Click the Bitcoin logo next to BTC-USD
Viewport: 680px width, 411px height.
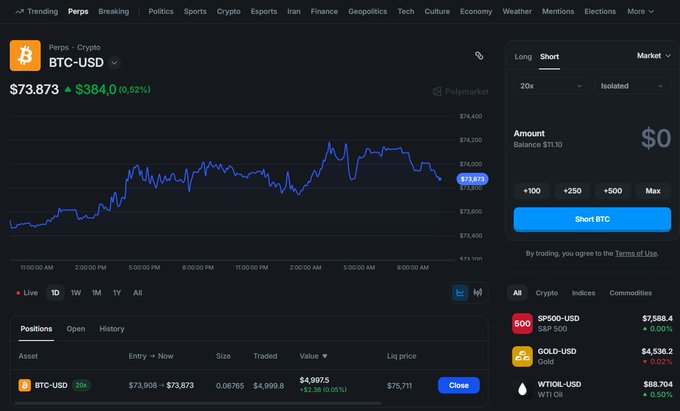(x=25, y=55)
